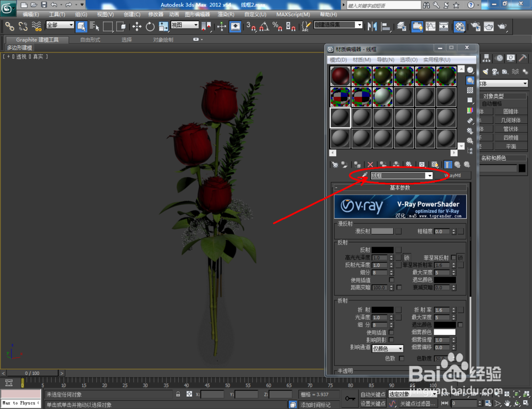Select the Unlink Selection tool
This screenshot has height=409, width=532.
pyautogui.click(x=23, y=27)
